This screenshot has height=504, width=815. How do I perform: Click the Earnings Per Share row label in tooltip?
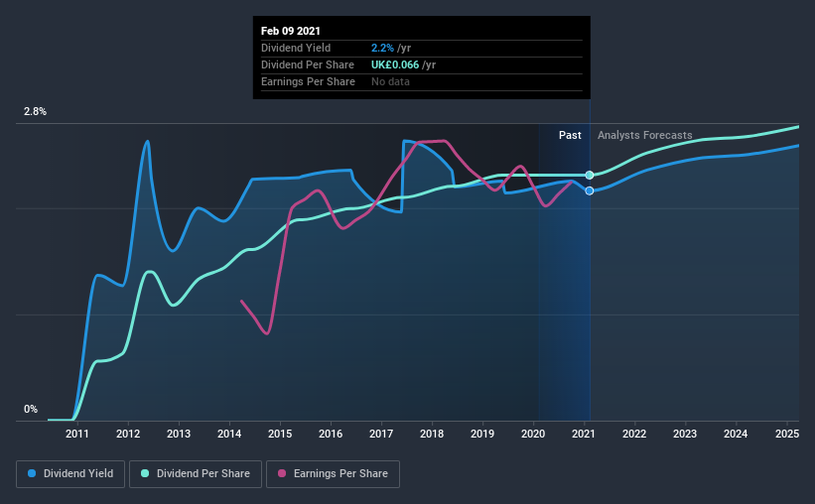click(x=308, y=81)
